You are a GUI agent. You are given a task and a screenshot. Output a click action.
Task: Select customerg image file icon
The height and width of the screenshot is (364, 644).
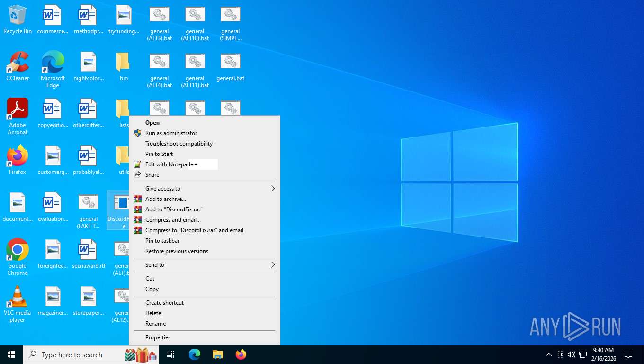(53, 160)
